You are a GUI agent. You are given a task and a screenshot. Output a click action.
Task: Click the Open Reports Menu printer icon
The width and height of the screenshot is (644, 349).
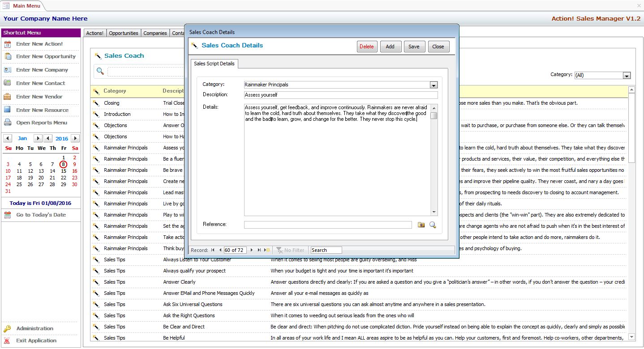tap(7, 123)
